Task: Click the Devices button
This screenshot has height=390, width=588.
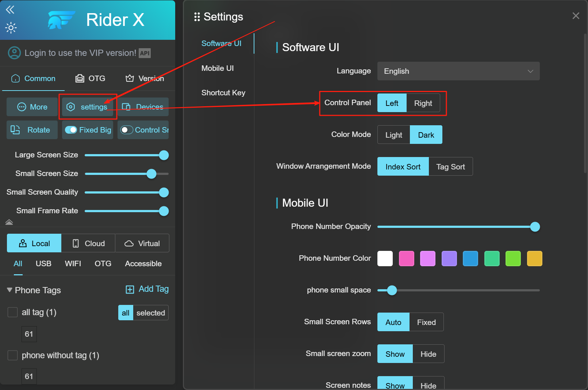Action: coord(143,107)
